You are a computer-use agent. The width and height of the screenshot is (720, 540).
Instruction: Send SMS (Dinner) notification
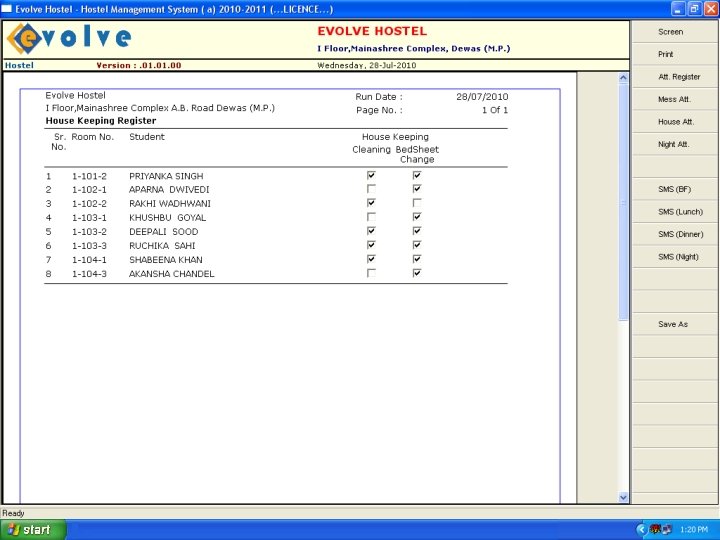[x=675, y=234]
